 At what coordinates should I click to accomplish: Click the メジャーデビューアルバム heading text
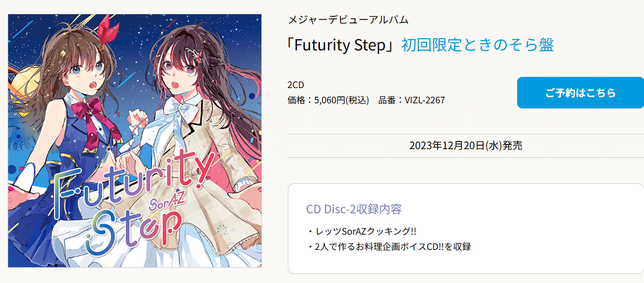click(348, 20)
